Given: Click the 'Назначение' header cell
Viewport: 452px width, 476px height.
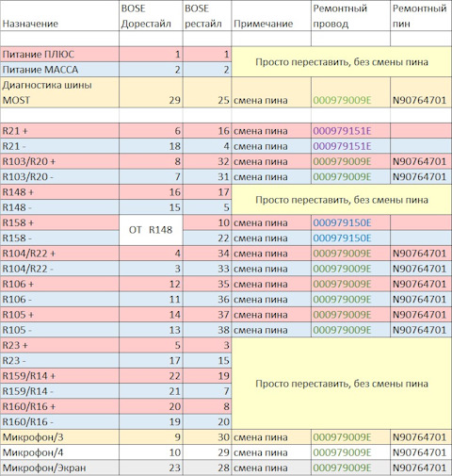Looking at the screenshot, I should click(x=59, y=16).
